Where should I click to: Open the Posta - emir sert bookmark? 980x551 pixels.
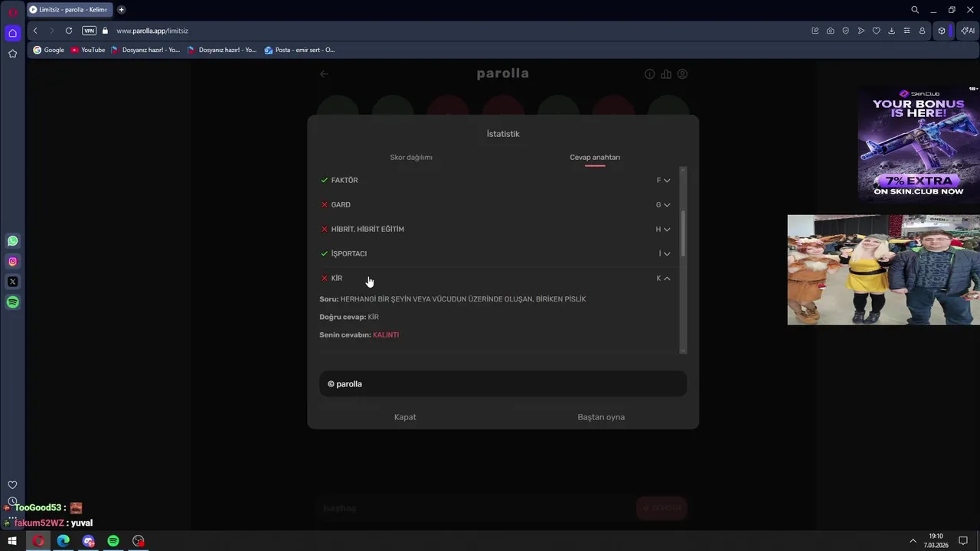[x=299, y=50]
